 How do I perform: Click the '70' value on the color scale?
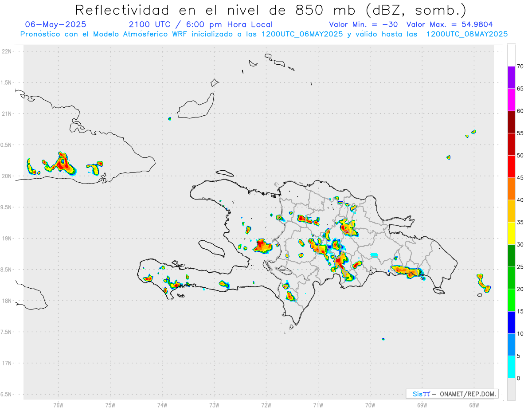(x=520, y=67)
